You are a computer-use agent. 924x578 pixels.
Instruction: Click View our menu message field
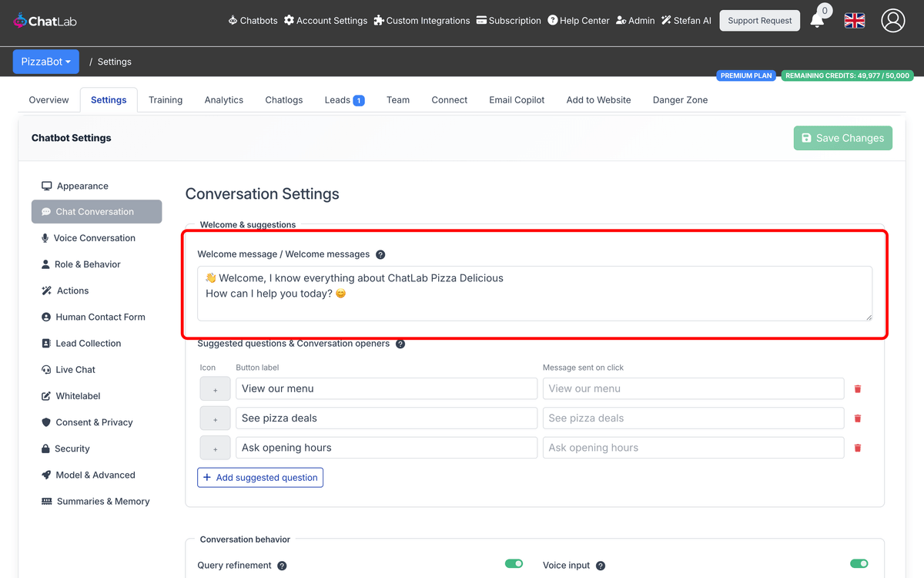pos(694,389)
